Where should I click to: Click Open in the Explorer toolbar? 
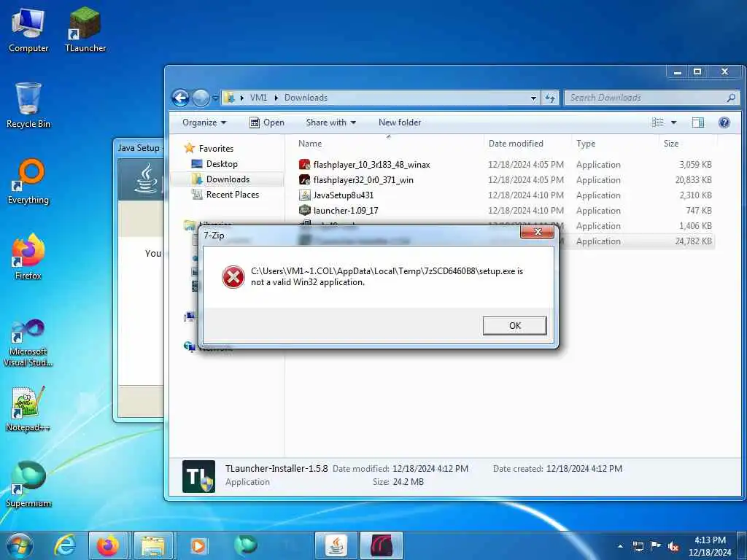coord(267,122)
